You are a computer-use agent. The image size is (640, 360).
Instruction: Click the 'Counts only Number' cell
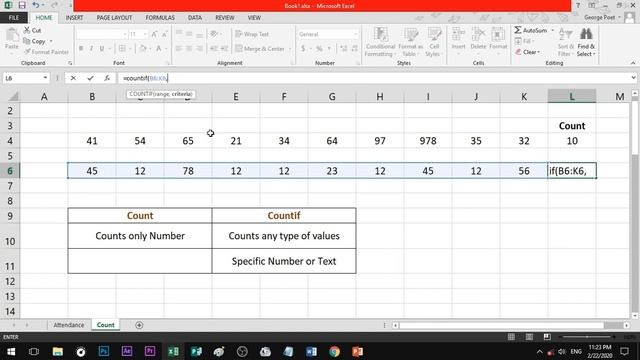pyautogui.click(x=140, y=236)
